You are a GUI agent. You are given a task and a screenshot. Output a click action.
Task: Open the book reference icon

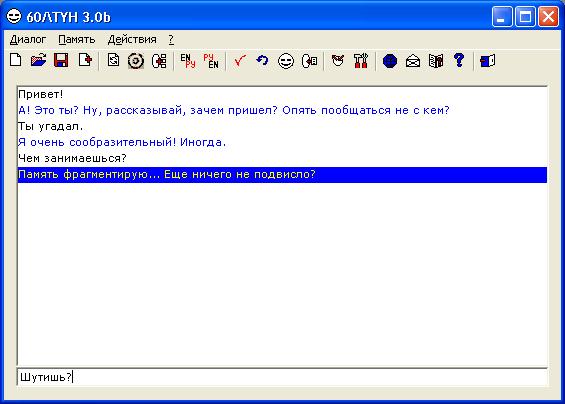436,61
